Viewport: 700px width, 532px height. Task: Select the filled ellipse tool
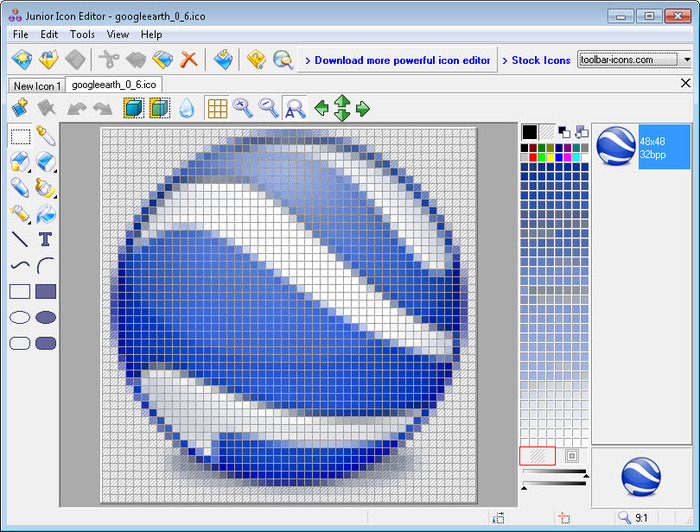point(46,317)
